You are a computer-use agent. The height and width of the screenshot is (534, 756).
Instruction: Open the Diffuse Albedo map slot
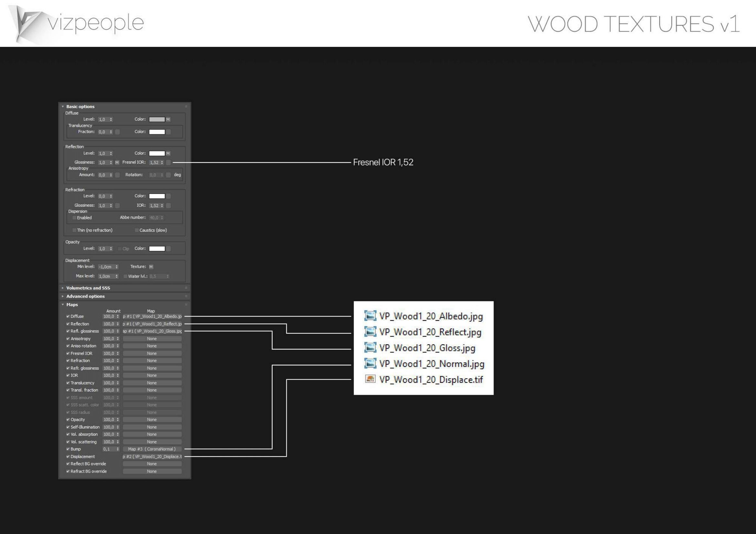click(152, 317)
